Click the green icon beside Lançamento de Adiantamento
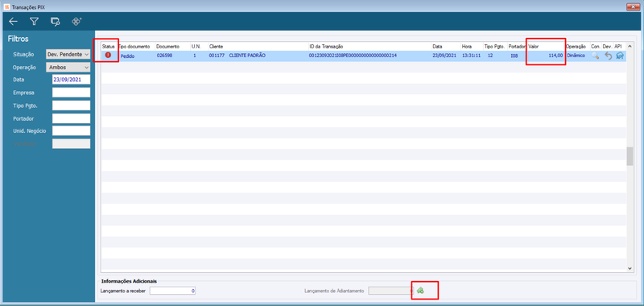This screenshot has height=306, width=644. point(420,291)
